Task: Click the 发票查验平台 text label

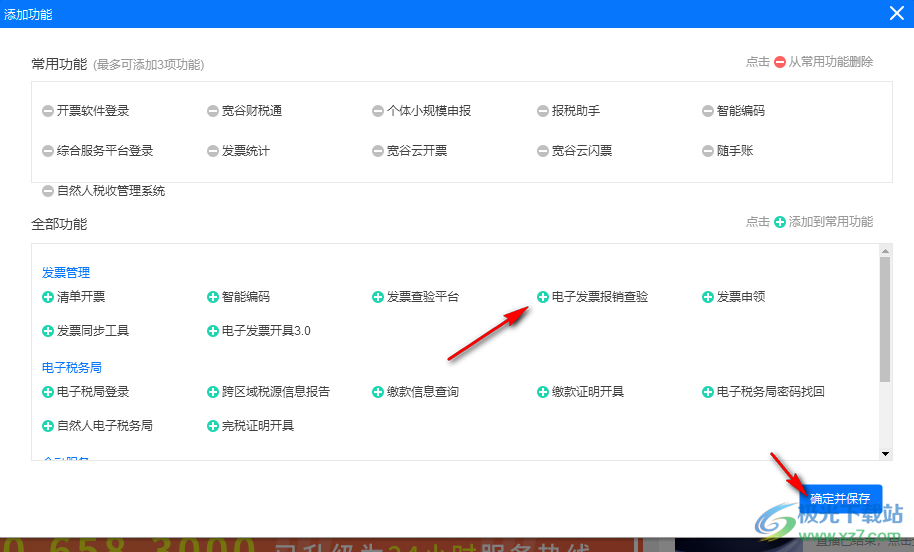Action: point(423,297)
